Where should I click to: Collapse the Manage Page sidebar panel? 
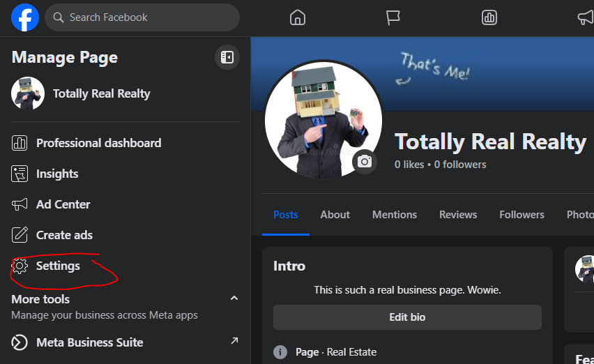227,57
